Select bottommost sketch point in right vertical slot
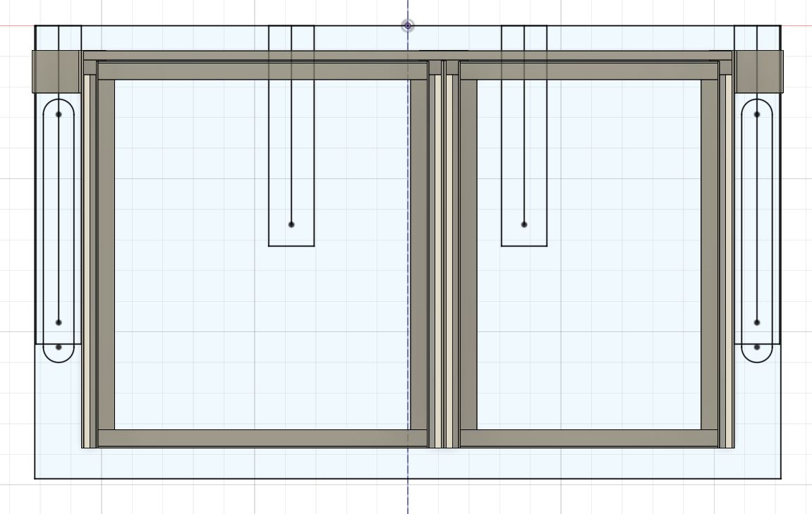Viewport: 812px width, 514px height. (x=757, y=347)
